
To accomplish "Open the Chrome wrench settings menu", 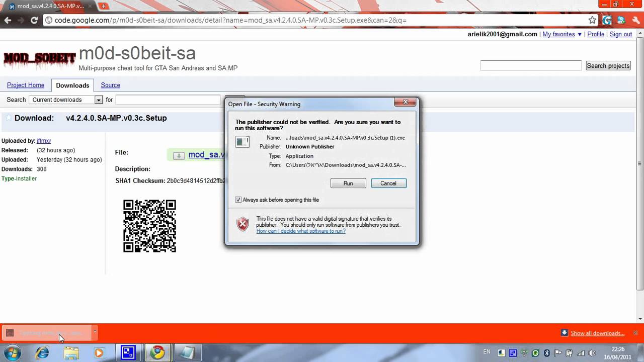I will pos(635,20).
